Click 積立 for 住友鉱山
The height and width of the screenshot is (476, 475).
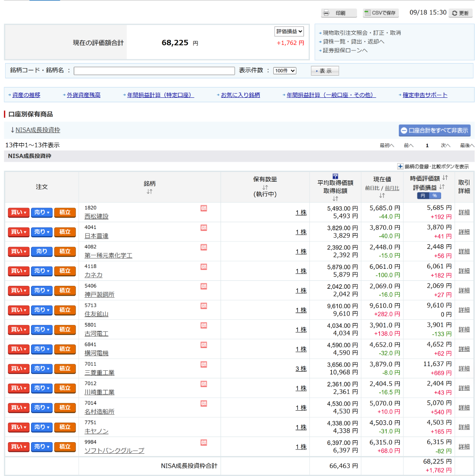coord(65,310)
